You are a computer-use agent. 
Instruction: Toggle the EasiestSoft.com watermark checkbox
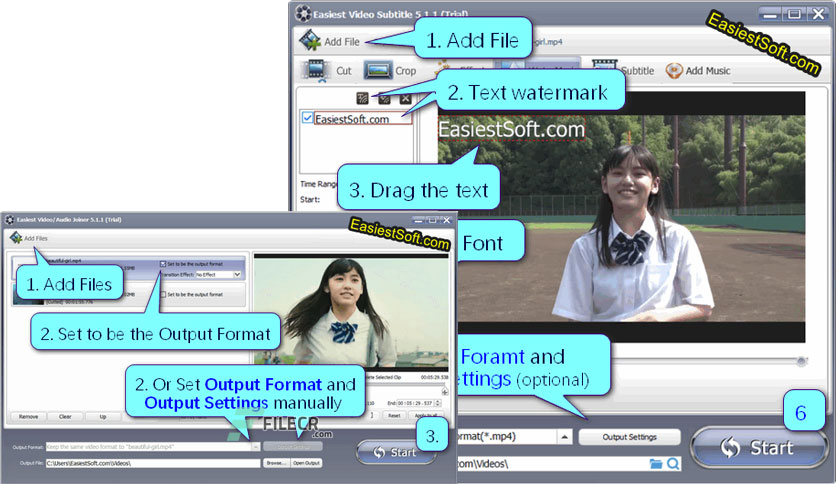coord(307,118)
